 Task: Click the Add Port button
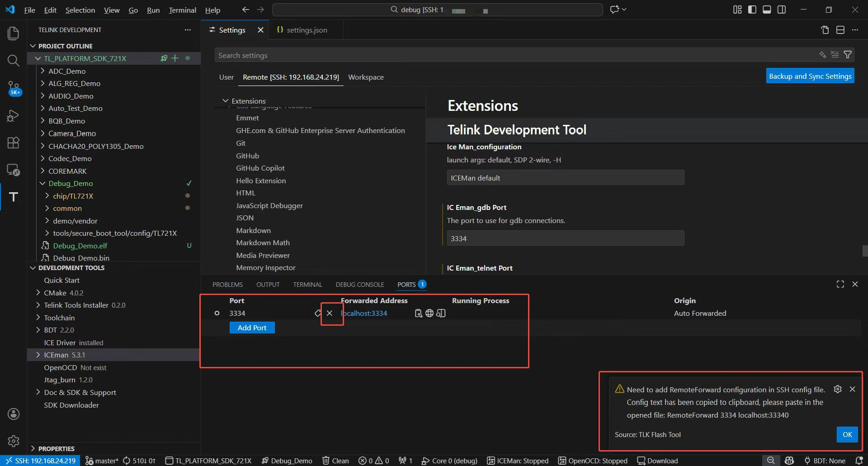click(252, 328)
